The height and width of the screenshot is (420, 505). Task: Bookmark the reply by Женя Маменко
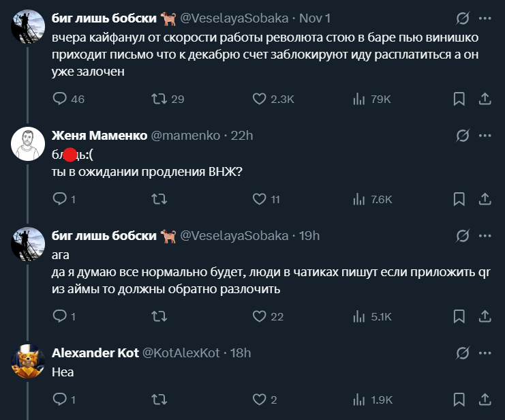(460, 199)
